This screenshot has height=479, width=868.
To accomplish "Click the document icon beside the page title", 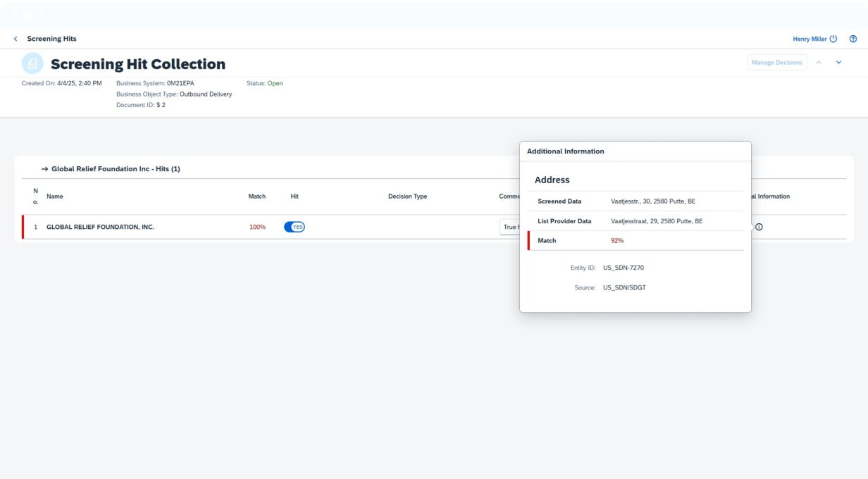I will click(32, 64).
